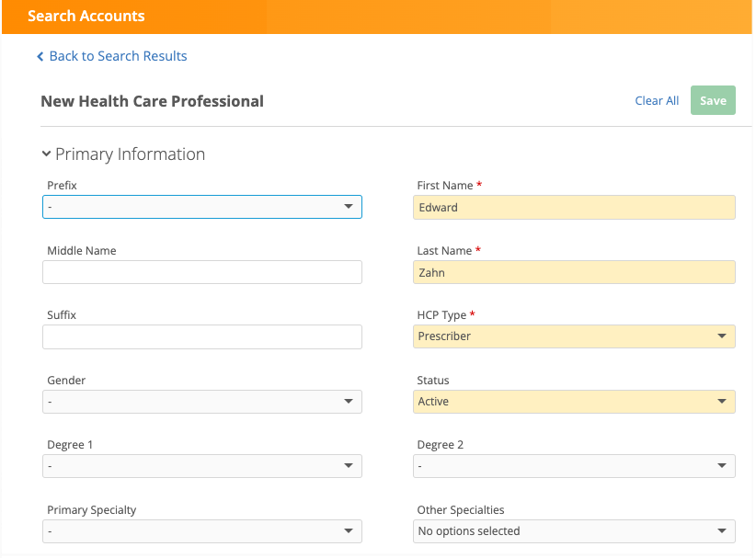Click the HCP Type field label
The height and width of the screenshot is (558, 756).
[x=441, y=315]
